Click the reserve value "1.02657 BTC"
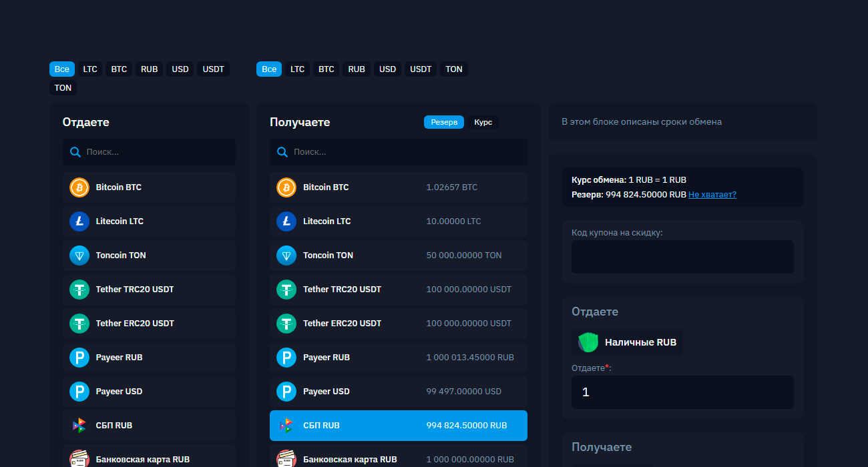 pyautogui.click(x=452, y=187)
